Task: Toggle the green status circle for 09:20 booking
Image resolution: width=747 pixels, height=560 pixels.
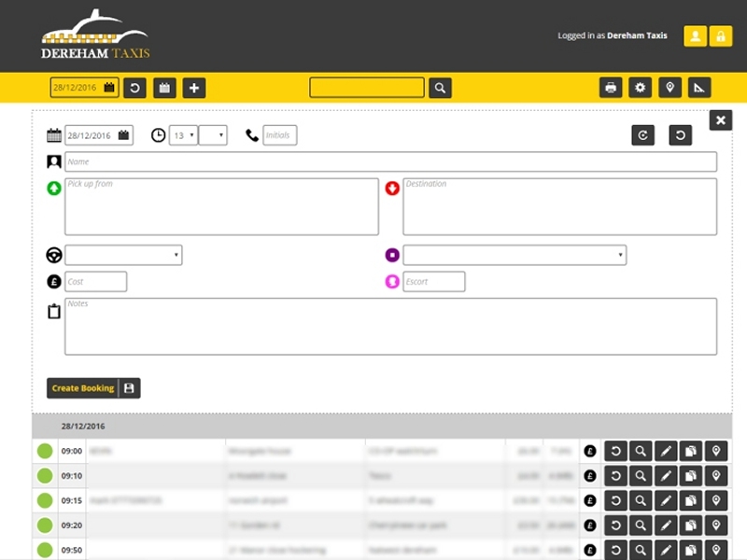Action: [45, 526]
